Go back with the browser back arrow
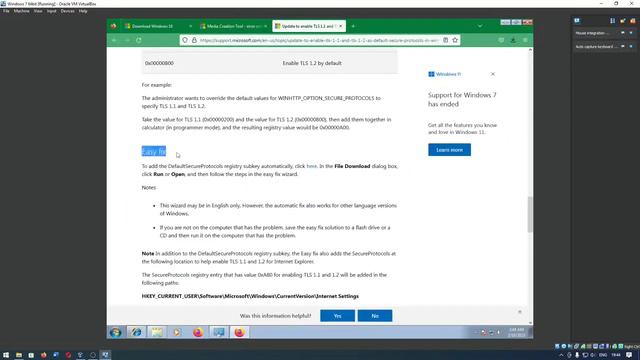Viewport: 640px width, 360px height. tap(114, 40)
